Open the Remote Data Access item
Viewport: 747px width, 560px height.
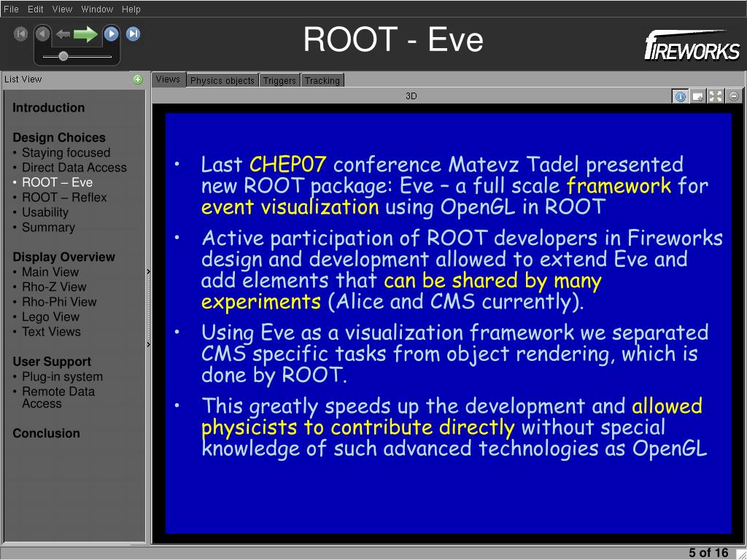[58, 397]
